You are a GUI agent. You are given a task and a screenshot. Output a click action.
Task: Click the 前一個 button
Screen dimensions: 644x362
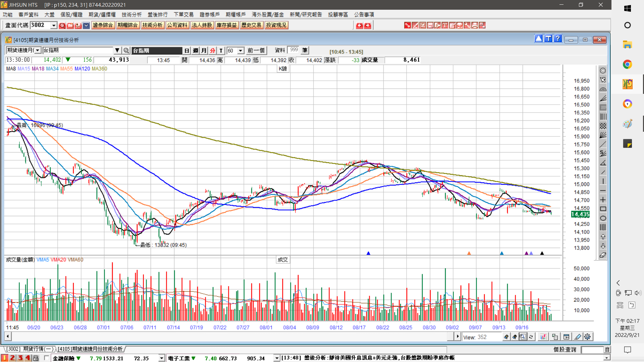pyautogui.click(x=256, y=51)
